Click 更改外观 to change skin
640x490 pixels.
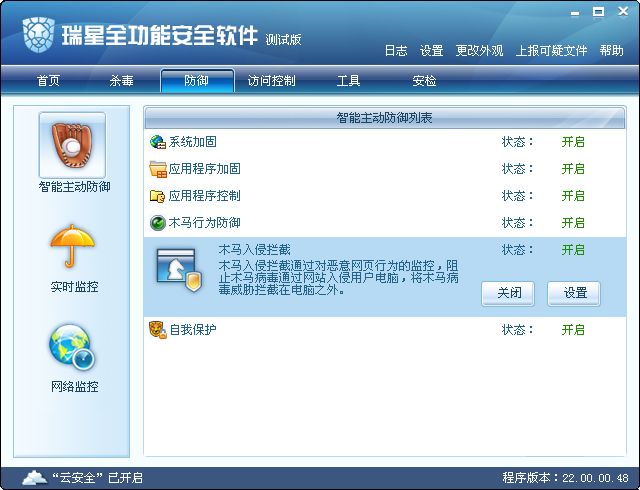click(x=479, y=51)
